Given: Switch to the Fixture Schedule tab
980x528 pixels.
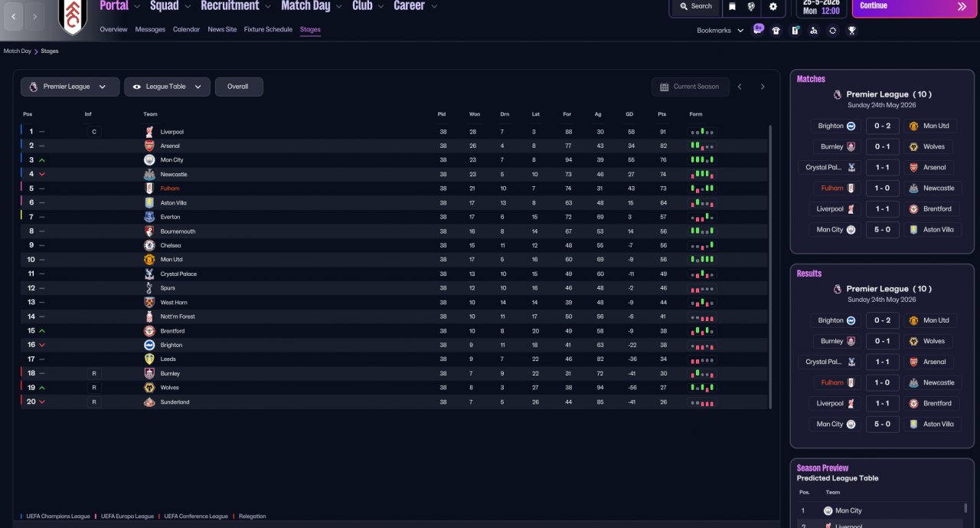Looking at the screenshot, I should point(268,29).
